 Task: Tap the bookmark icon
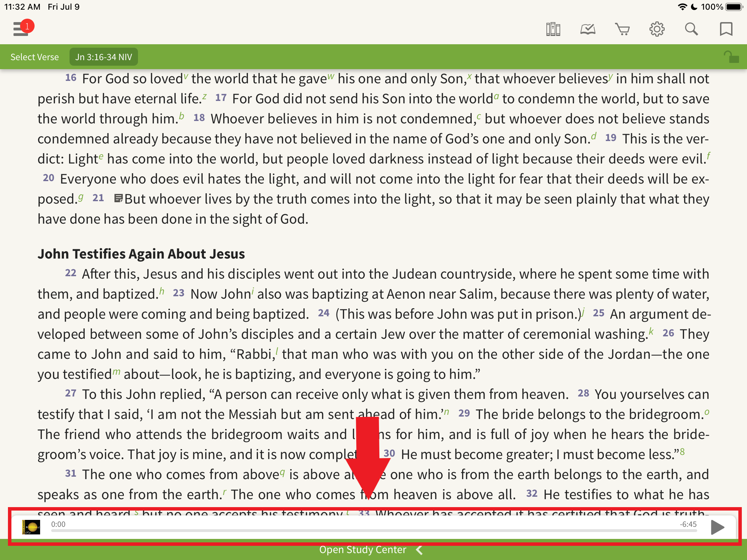[726, 29]
